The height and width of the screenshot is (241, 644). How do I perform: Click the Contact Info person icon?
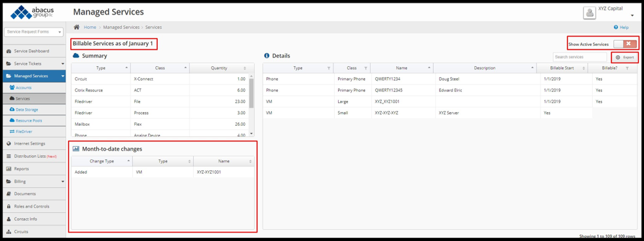[x=9, y=219]
